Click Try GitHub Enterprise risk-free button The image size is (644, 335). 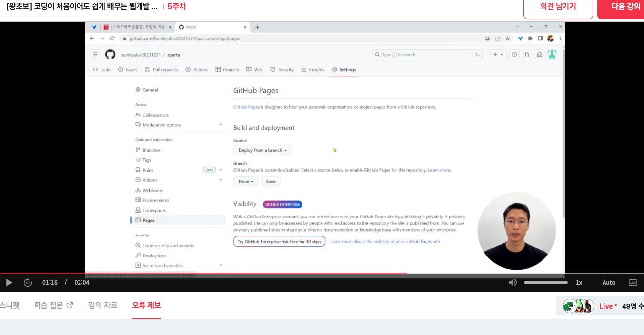tap(279, 242)
